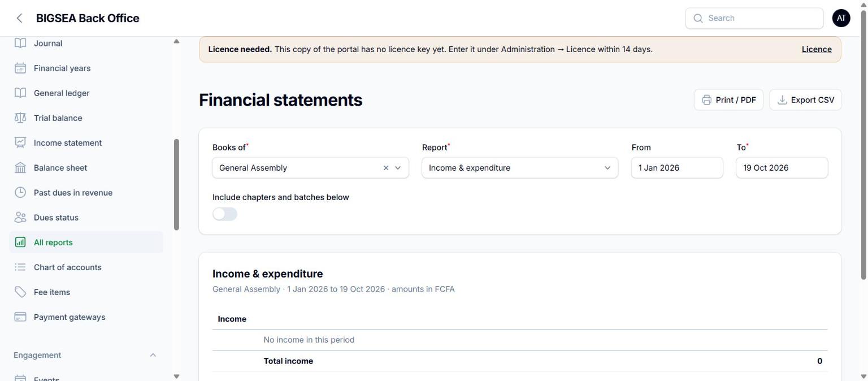This screenshot has width=868, height=381.
Task: Open Income statement in sidebar
Action: pos(86,143)
